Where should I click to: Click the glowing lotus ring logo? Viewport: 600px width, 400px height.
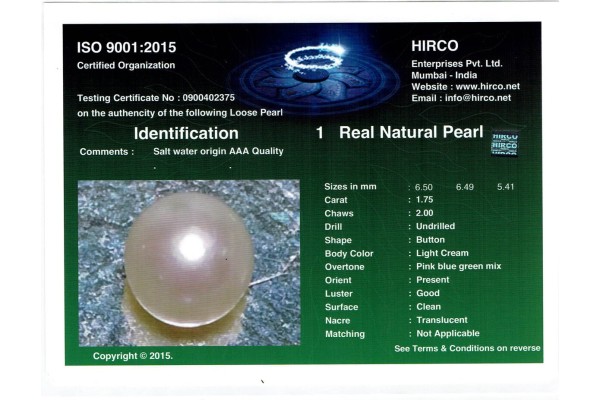(314, 75)
